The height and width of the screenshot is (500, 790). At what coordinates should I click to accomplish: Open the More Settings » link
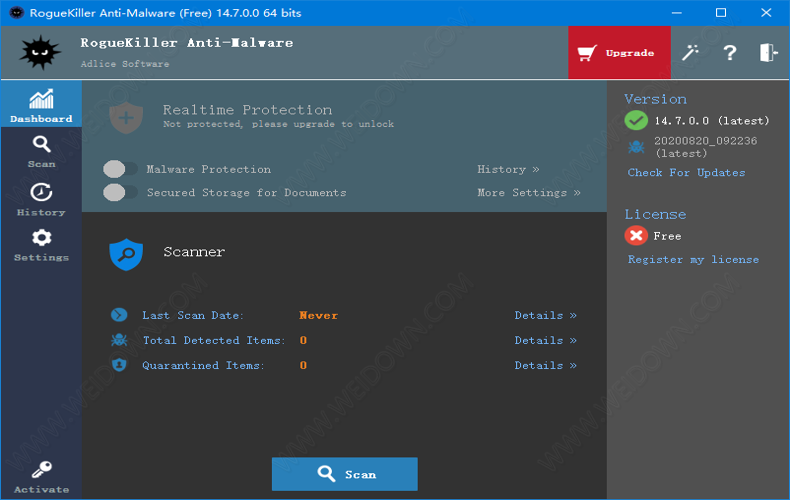[529, 193]
